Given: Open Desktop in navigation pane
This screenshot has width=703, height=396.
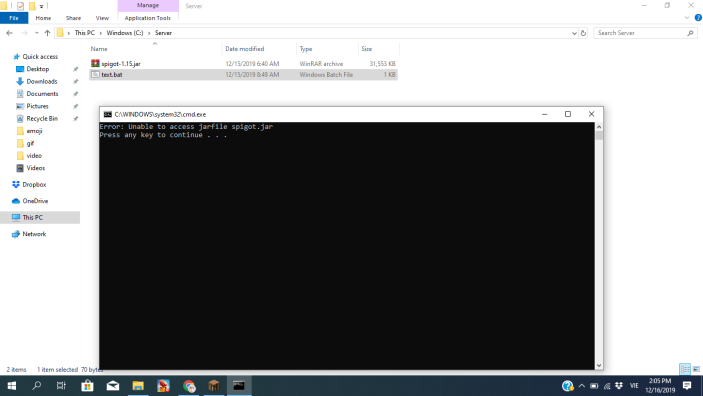Looking at the screenshot, I should (x=38, y=69).
